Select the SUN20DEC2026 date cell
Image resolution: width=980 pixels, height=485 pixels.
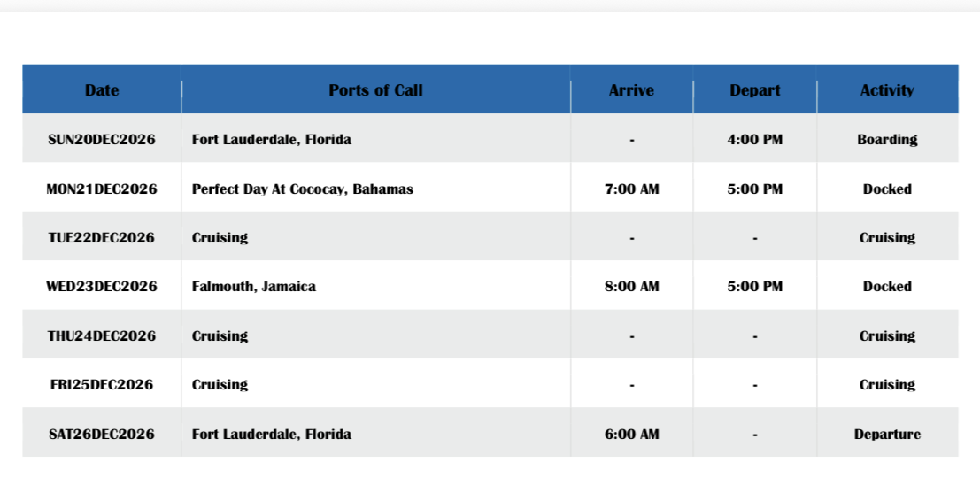(x=102, y=140)
